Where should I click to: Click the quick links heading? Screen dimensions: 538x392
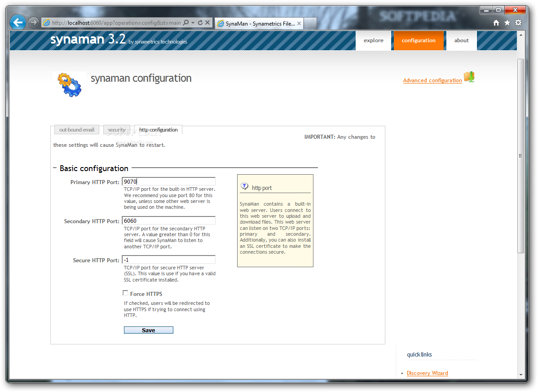(419, 355)
